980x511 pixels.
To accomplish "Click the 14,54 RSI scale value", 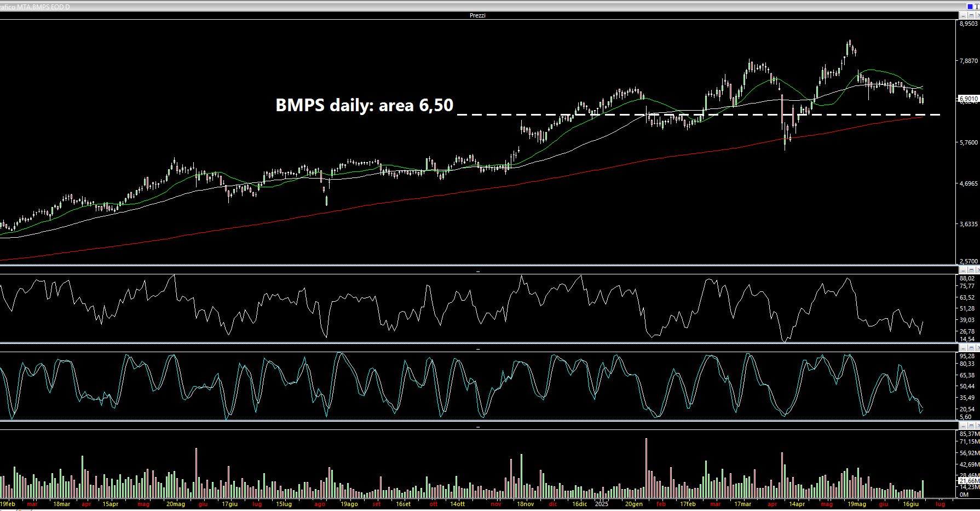I will click(967, 340).
